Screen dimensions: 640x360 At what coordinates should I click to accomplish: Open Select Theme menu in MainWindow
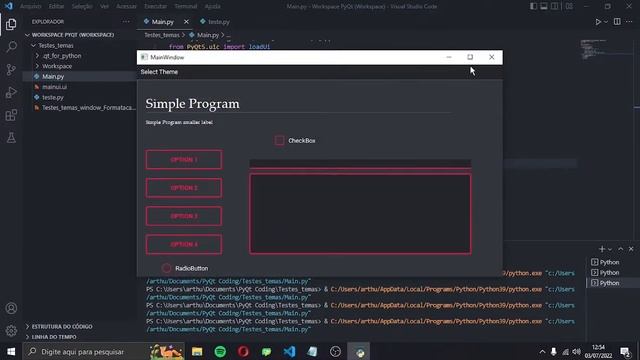point(159,72)
